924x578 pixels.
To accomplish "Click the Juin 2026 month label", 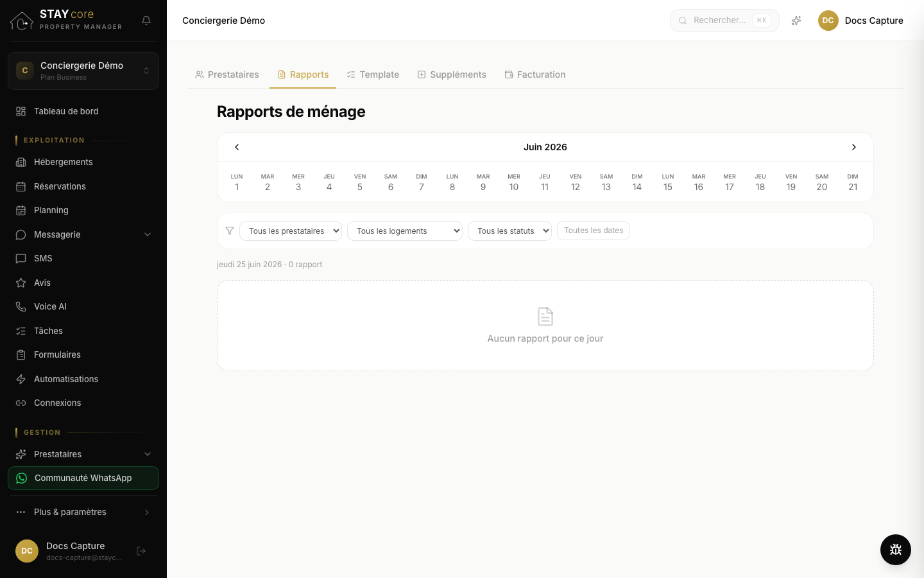I will click(x=545, y=147).
